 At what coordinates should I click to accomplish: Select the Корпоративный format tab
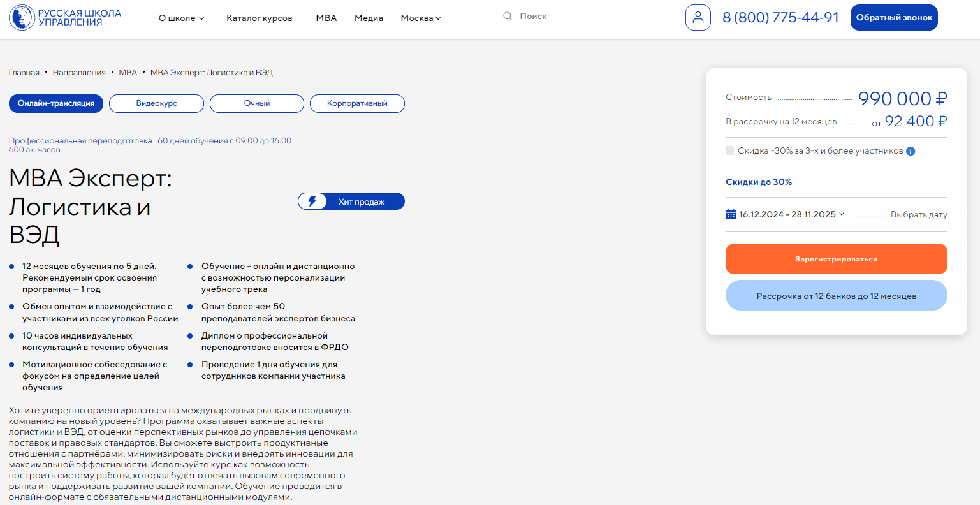pyautogui.click(x=357, y=103)
